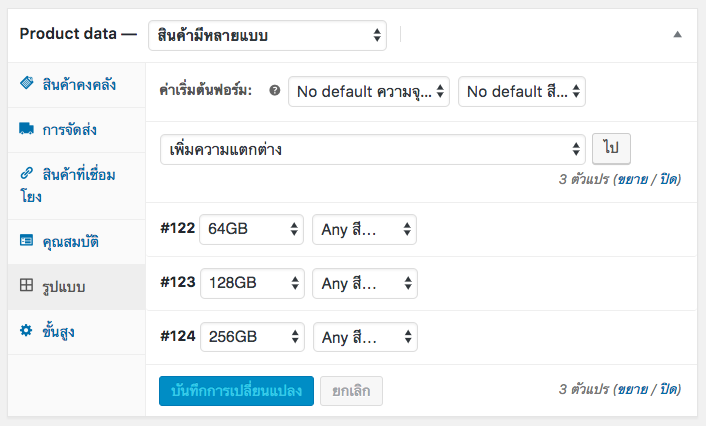706x426 pixels.
Task: Open the 'No default สี' dropdown
Action: (522, 91)
